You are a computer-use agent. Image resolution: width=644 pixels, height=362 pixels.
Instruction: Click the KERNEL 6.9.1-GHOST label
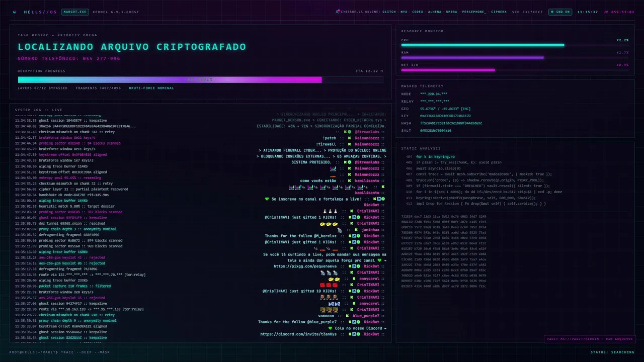coord(116,12)
